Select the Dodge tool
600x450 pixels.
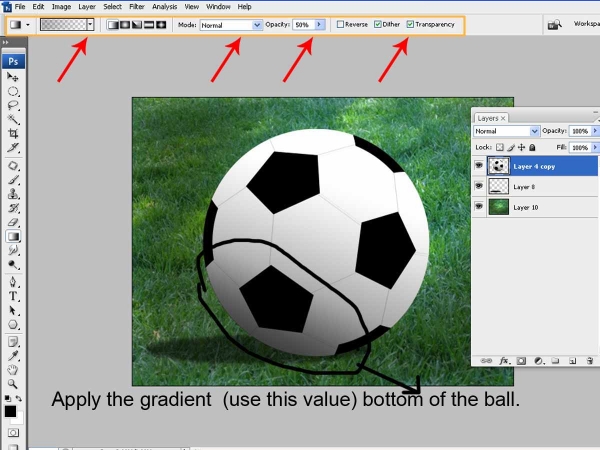pos(13,264)
